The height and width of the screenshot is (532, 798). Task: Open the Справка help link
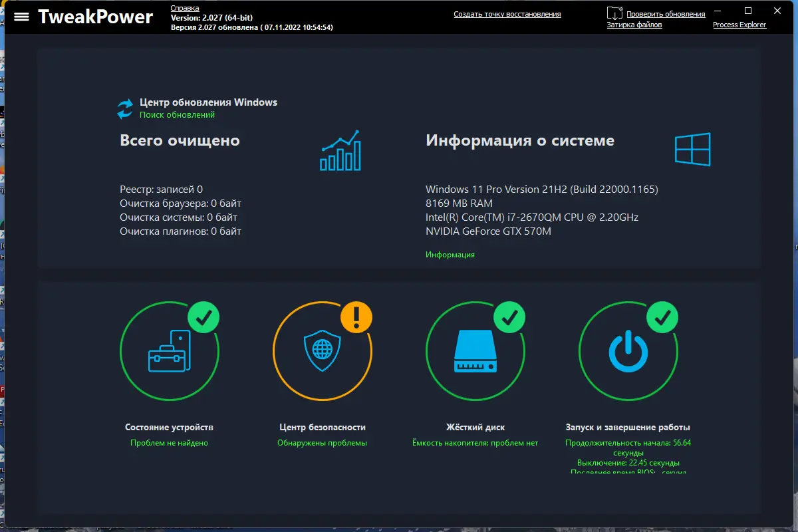[185, 8]
